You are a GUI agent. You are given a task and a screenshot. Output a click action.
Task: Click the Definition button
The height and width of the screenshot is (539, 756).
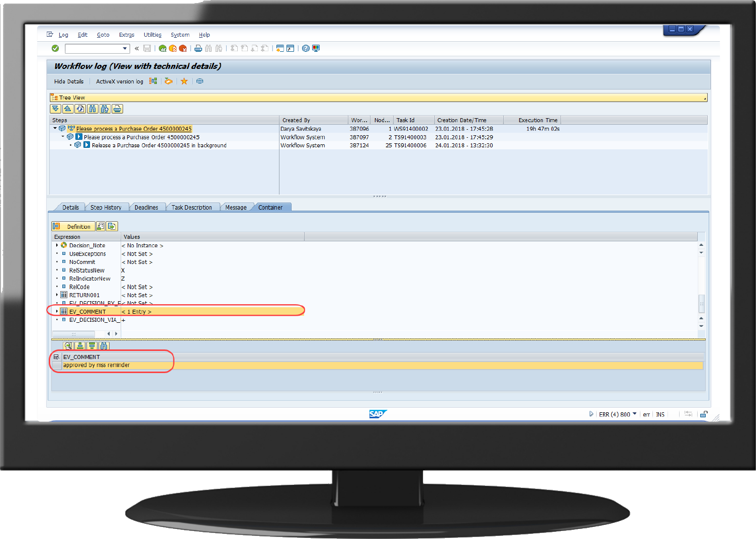tap(73, 226)
